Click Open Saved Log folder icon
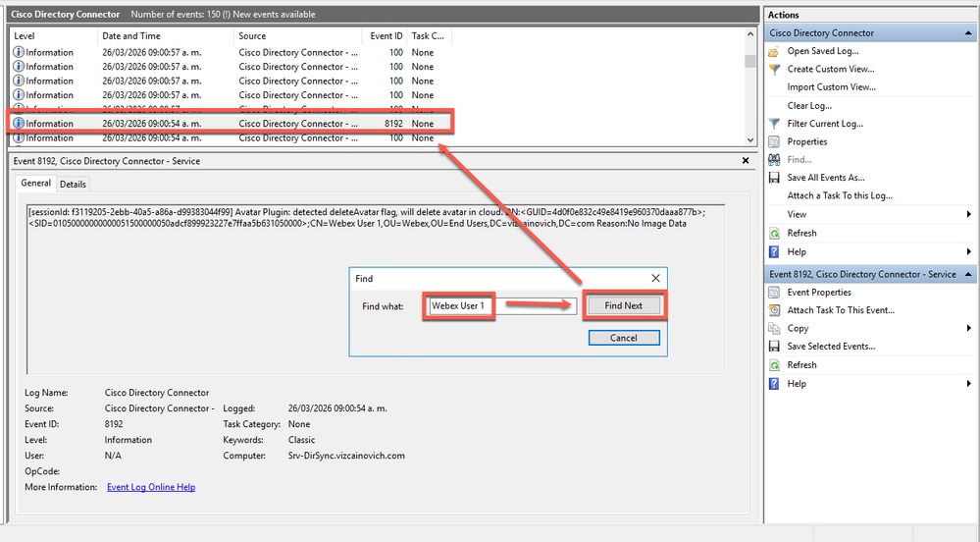 774,51
